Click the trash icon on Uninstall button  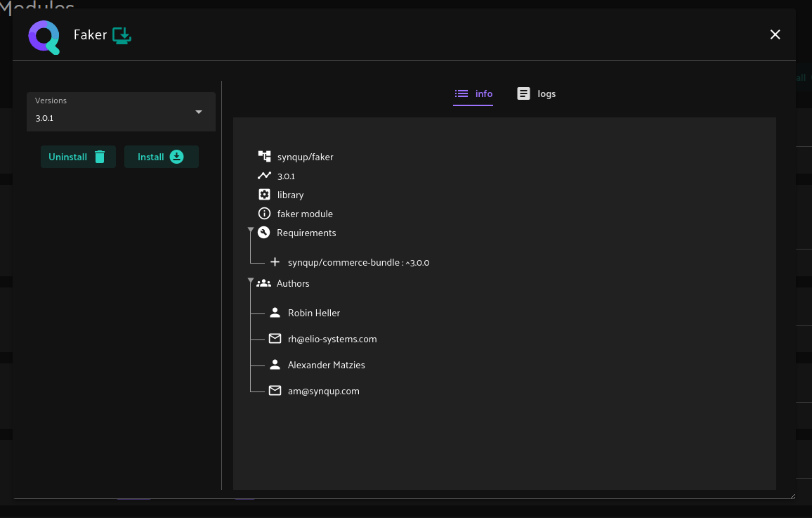[x=100, y=157]
